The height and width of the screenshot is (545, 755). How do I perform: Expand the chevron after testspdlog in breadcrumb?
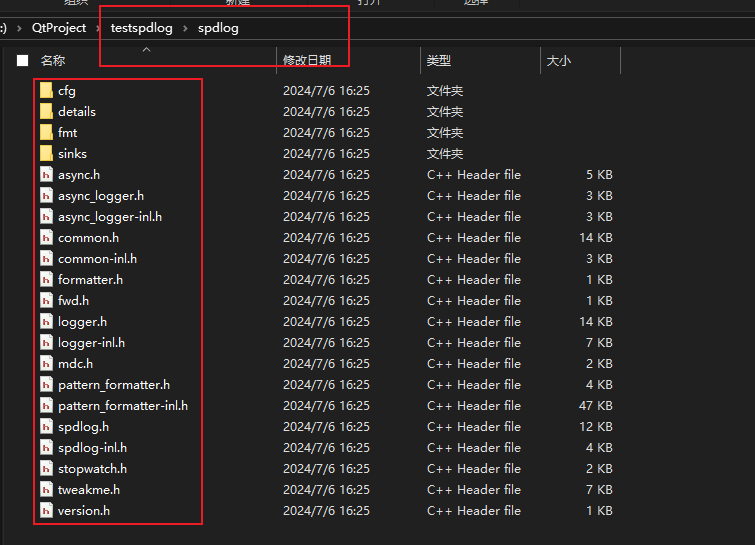click(185, 28)
